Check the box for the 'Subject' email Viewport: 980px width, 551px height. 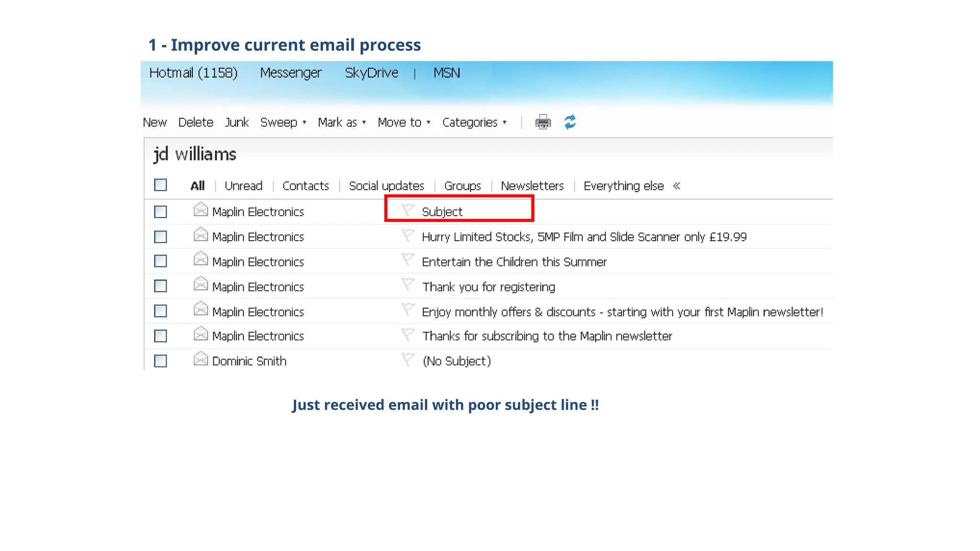(x=160, y=211)
